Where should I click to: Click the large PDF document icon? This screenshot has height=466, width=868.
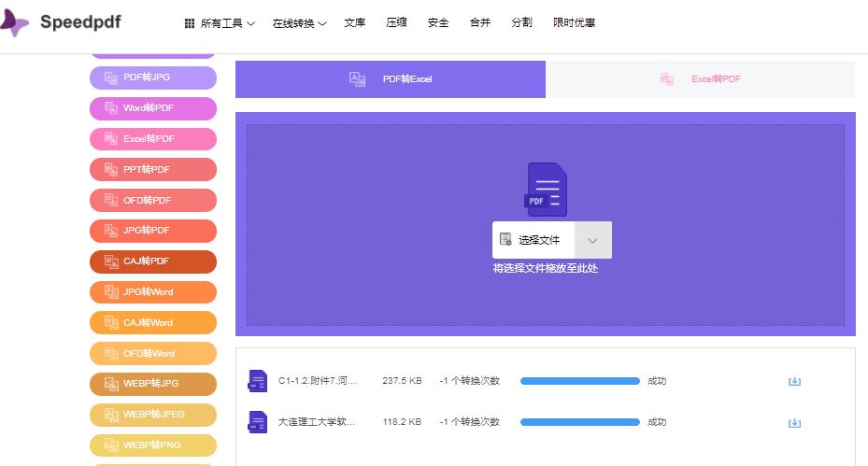[x=546, y=190]
